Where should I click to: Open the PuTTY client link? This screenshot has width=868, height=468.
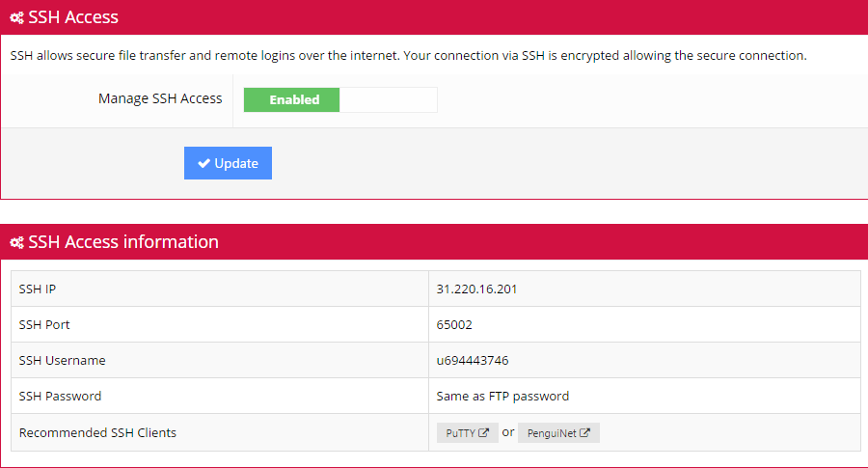467,432
